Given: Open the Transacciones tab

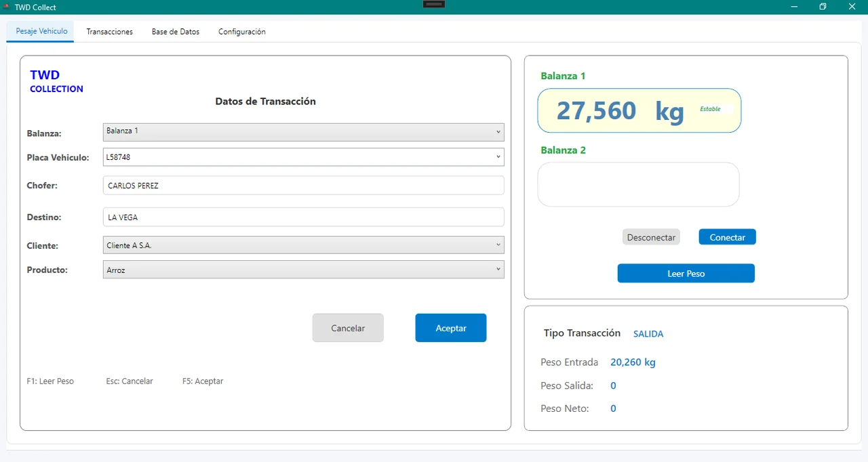Looking at the screenshot, I should click(x=109, y=32).
